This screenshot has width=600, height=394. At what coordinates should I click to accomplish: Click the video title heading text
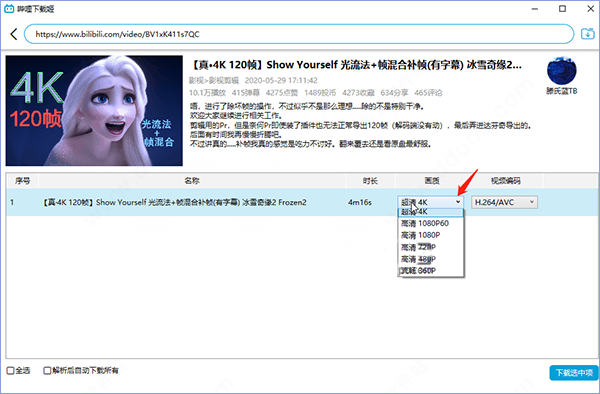pyautogui.click(x=355, y=65)
